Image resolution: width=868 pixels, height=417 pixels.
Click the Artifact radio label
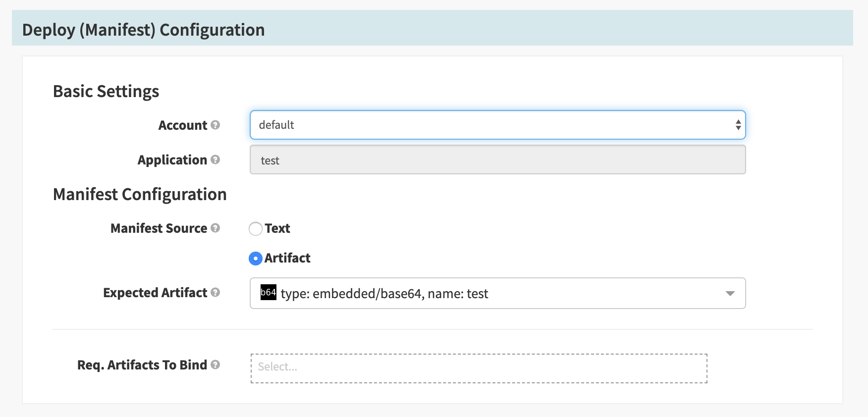tap(287, 258)
